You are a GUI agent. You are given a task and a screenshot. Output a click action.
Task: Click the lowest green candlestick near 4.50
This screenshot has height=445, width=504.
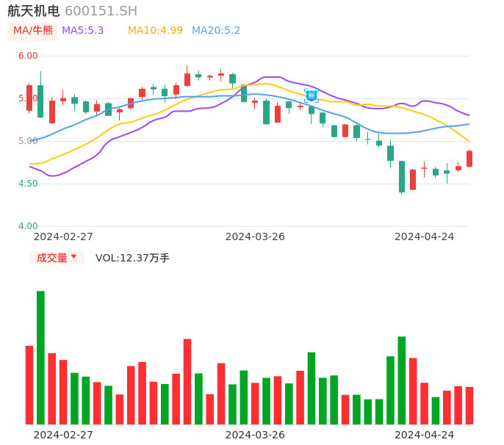tap(402, 177)
